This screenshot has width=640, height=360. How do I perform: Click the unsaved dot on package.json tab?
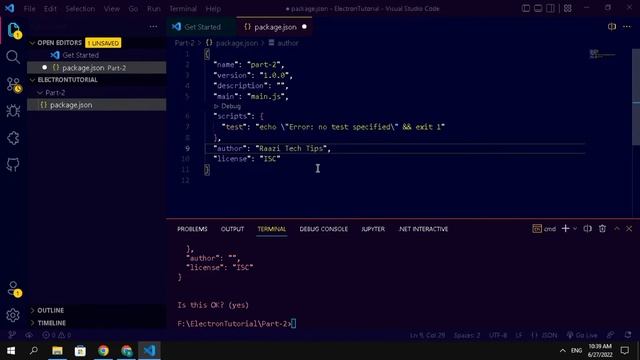tap(304, 27)
